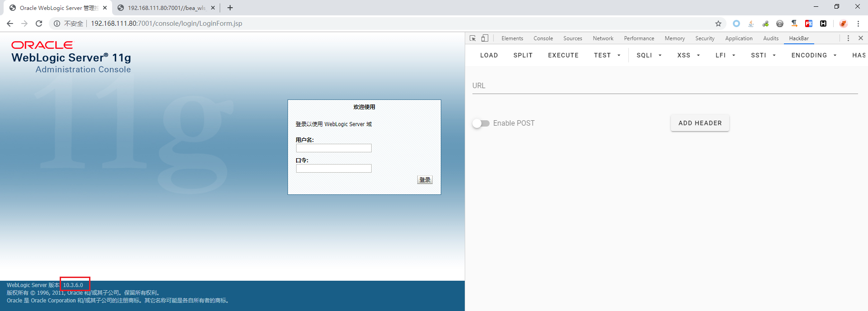Screen dimensions: 868x311
Task: Close the DevTools panel
Action: pyautogui.click(x=861, y=38)
